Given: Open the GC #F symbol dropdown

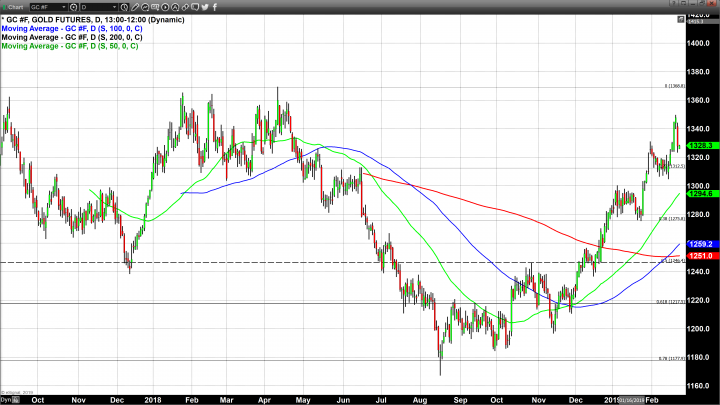Looking at the screenshot, I should [47, 7].
